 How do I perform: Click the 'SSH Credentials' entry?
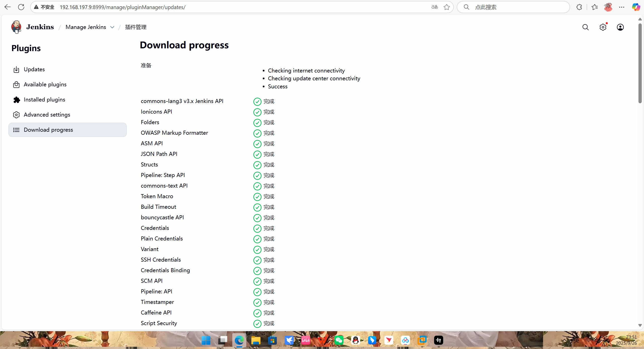tap(161, 260)
